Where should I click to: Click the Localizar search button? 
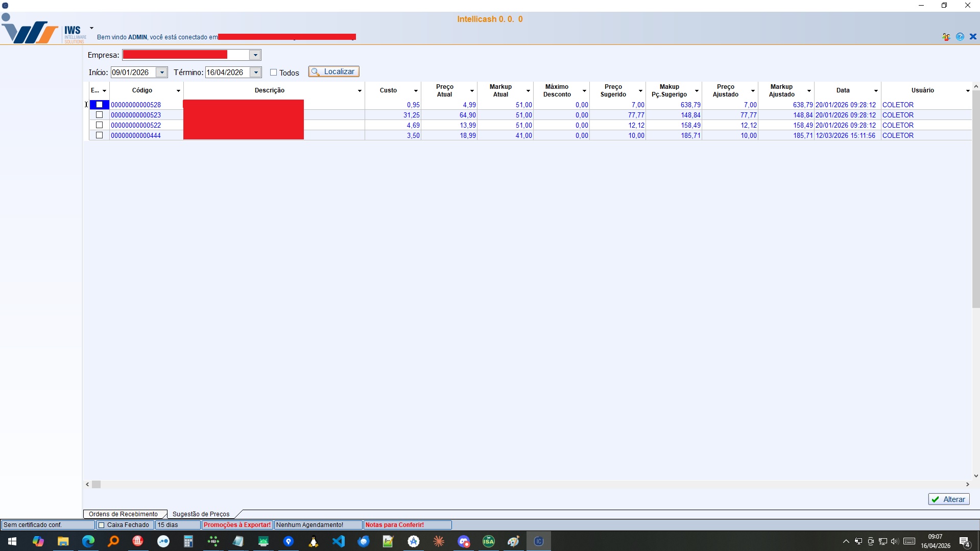coord(333,72)
